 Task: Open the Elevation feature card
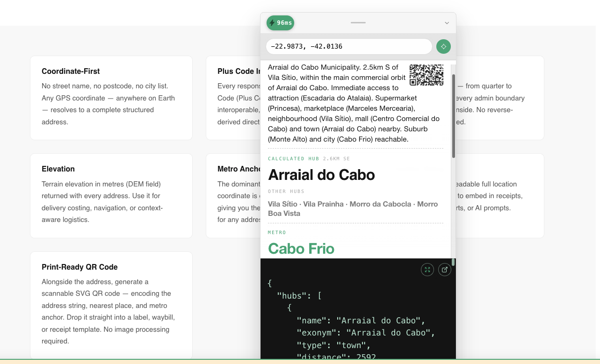111,195
